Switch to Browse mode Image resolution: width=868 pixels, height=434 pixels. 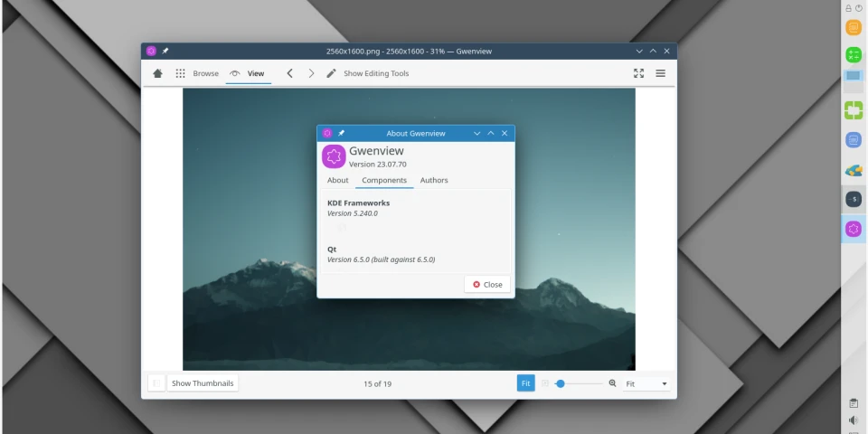(x=197, y=73)
